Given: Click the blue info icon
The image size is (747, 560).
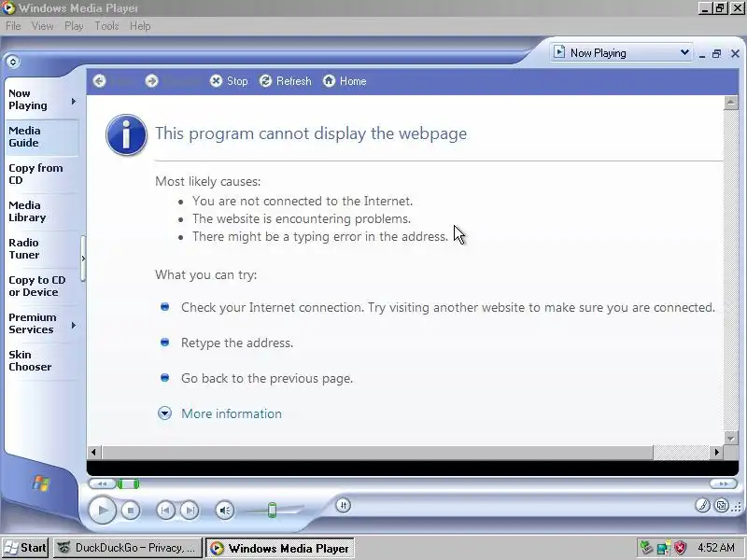Looking at the screenshot, I should [126, 135].
